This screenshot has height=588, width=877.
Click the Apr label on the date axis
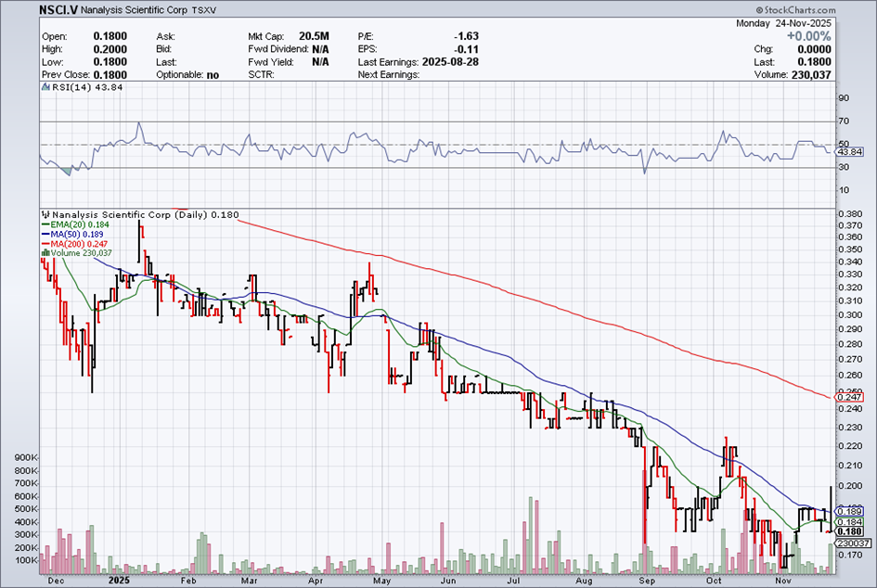(316, 581)
